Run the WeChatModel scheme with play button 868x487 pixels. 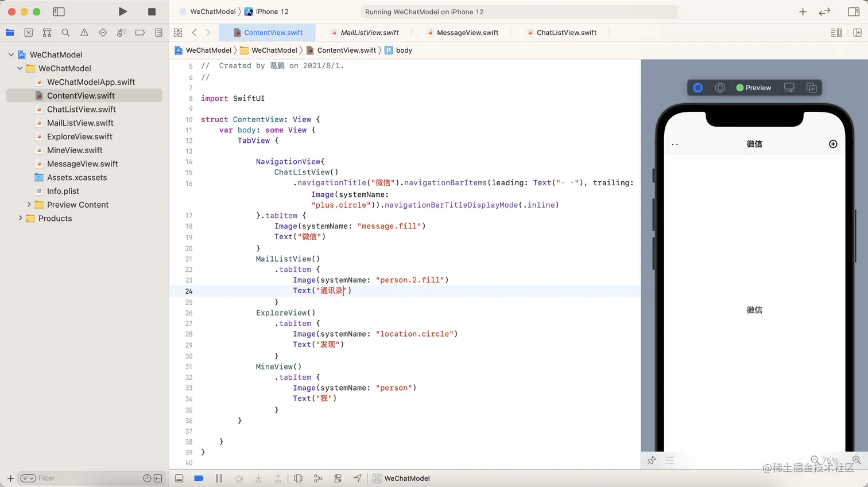click(122, 11)
